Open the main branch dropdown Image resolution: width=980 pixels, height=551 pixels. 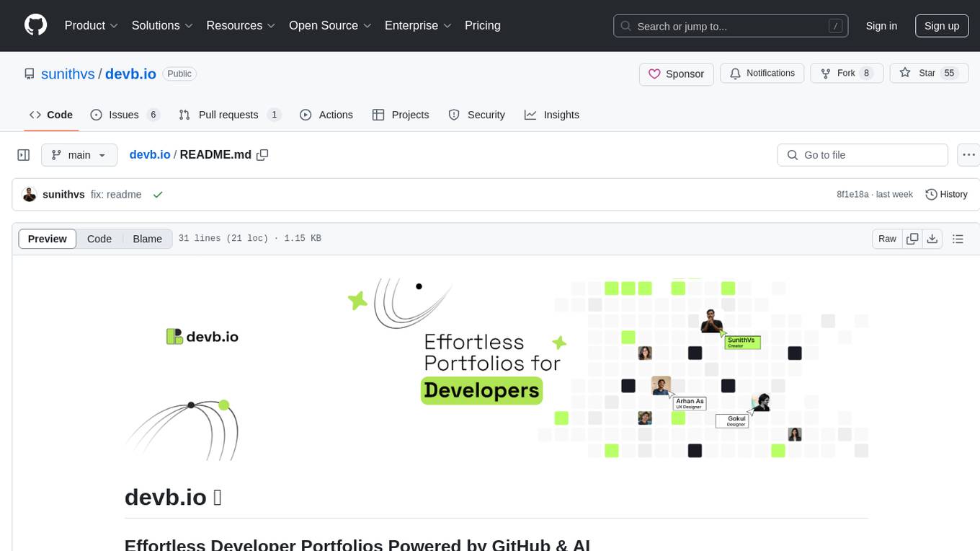pos(79,155)
